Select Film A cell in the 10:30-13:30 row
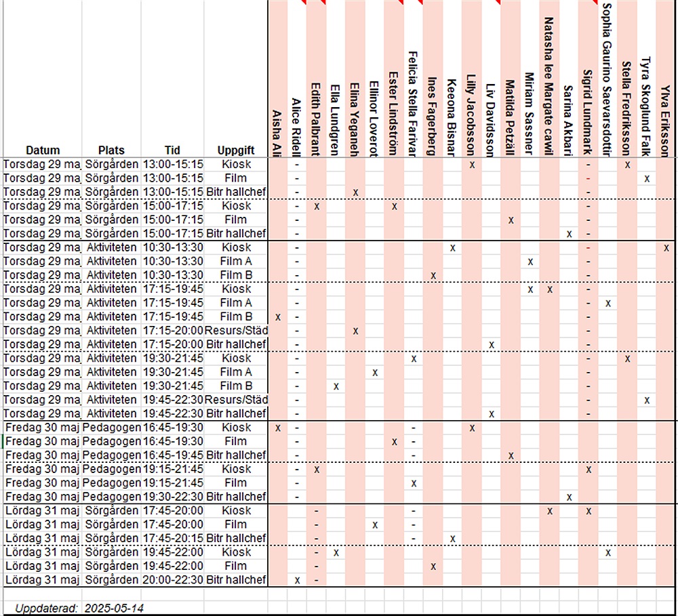 pyautogui.click(x=236, y=262)
